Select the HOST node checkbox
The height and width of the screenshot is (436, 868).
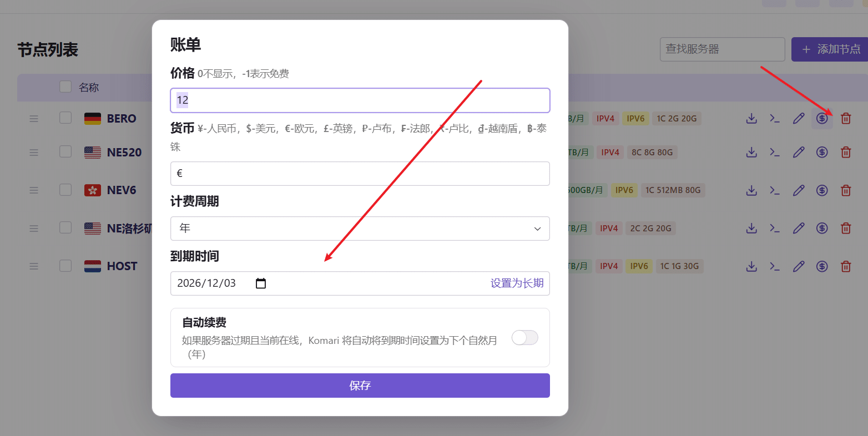pyautogui.click(x=65, y=266)
